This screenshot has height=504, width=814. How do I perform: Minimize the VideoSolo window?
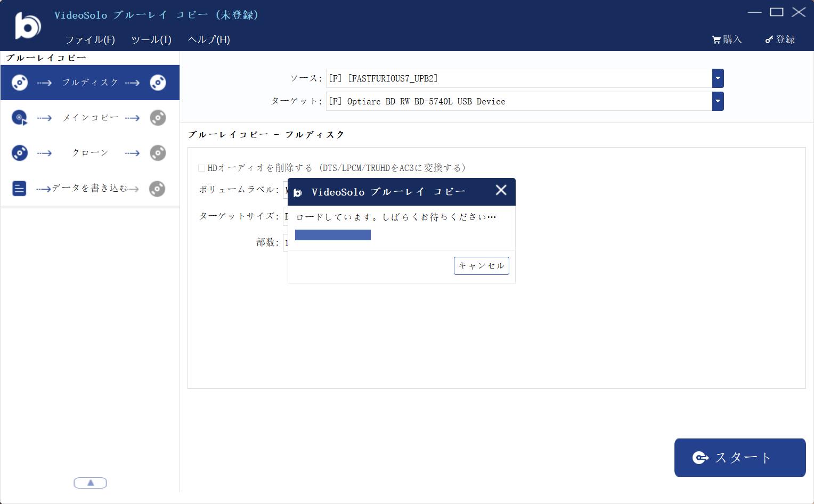755,12
